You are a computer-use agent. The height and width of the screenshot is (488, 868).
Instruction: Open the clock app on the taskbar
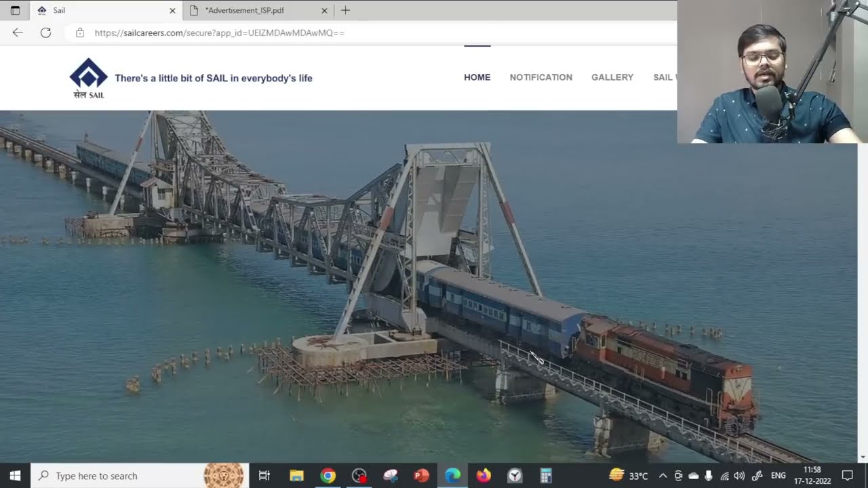(515, 476)
